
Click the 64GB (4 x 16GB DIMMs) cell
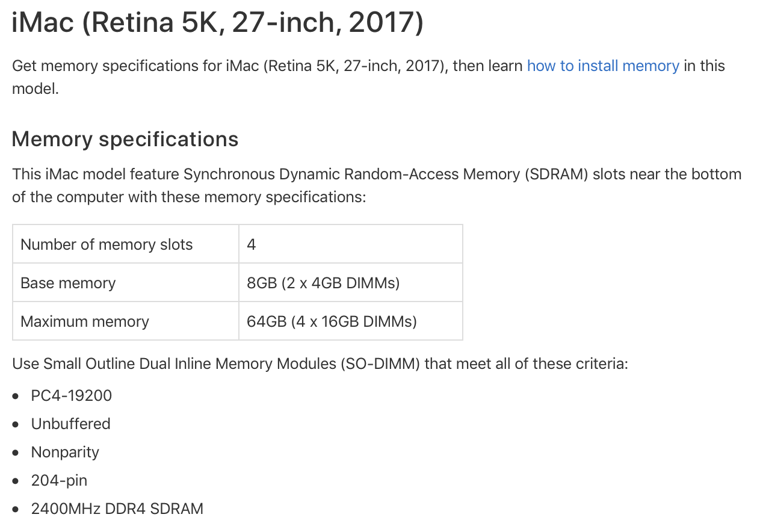351,321
